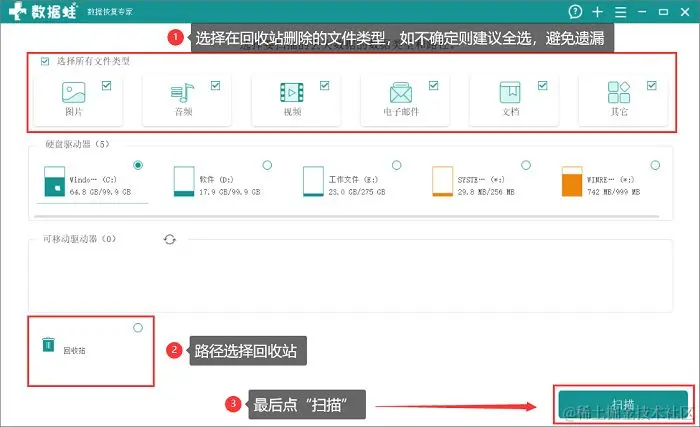Image resolution: width=700 pixels, height=427 pixels.
Task: Click the 电子邮件 label text
Action: point(401,112)
